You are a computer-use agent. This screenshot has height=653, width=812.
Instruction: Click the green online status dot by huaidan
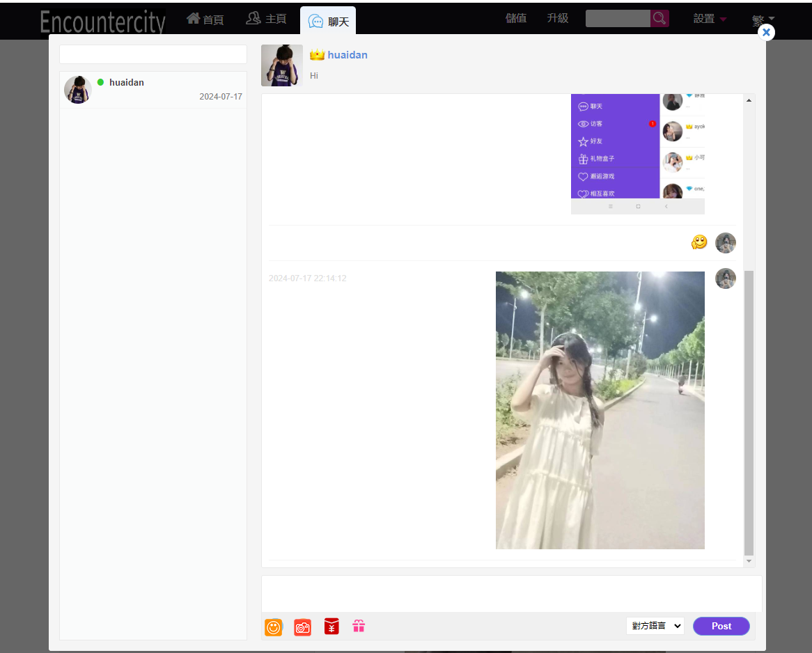click(100, 82)
